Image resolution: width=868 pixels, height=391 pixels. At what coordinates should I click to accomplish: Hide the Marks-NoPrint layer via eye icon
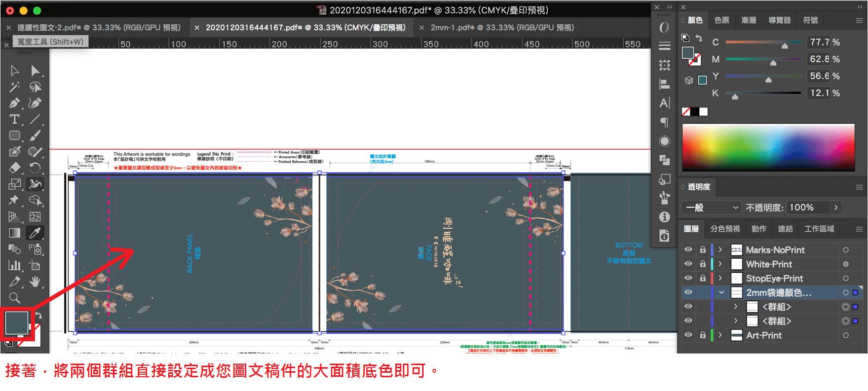(688, 250)
